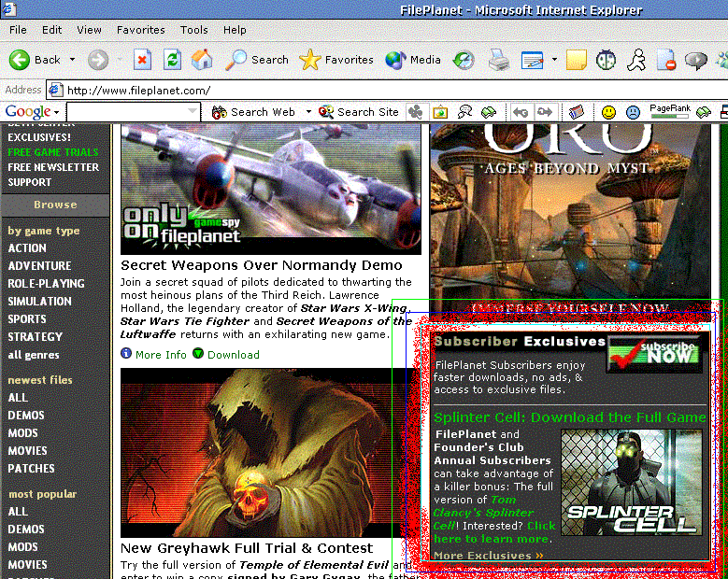Open the Edit button dropdown arrow

[x=554, y=60]
